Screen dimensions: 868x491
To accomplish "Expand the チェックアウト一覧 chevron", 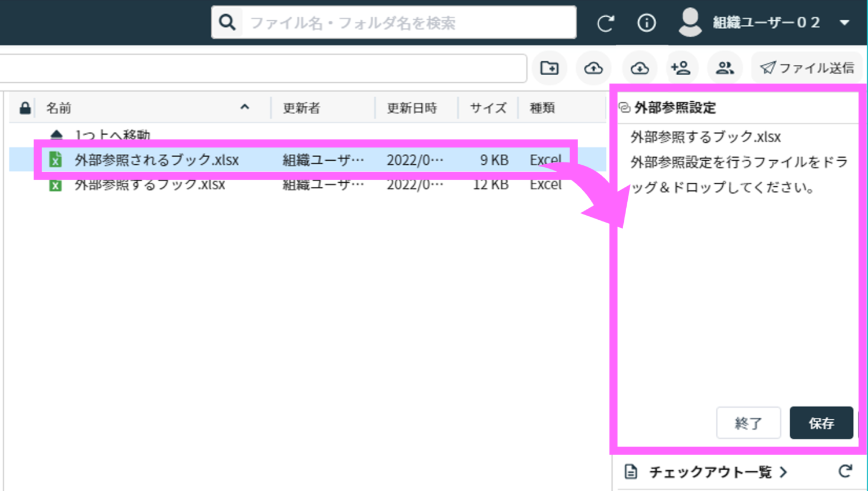I will (785, 472).
